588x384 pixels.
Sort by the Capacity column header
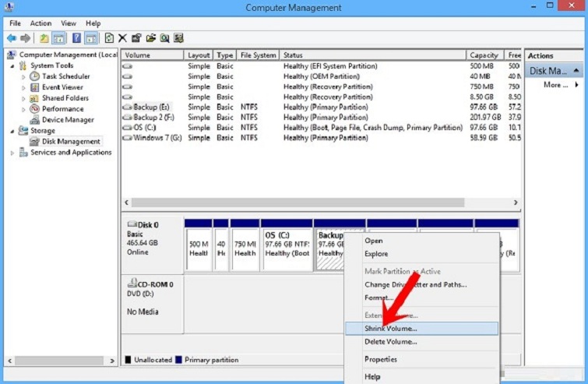tap(484, 55)
